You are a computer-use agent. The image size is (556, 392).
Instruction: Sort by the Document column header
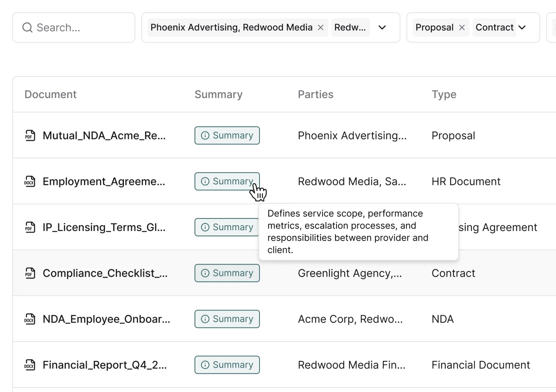click(50, 94)
